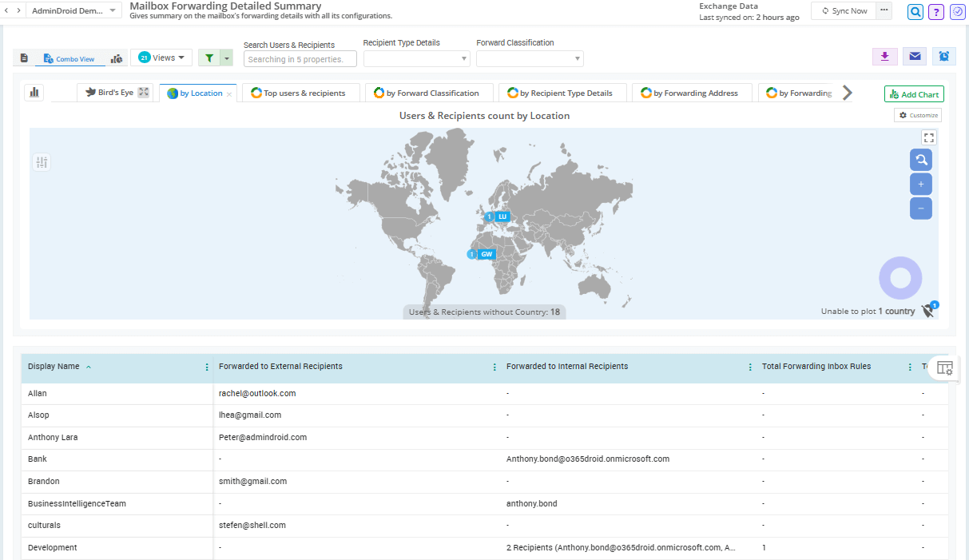Open the Recipient Type Details dropdown
The width and height of the screenshot is (969, 560).
(416, 58)
